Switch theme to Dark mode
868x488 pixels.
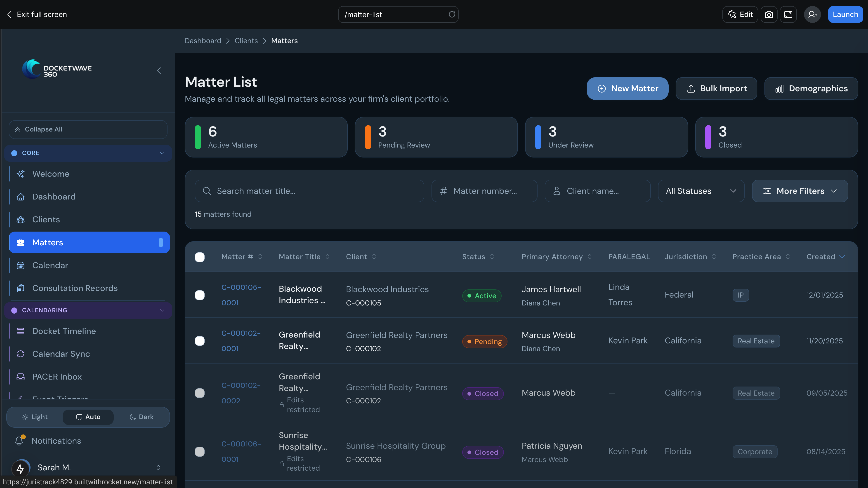[142, 417]
